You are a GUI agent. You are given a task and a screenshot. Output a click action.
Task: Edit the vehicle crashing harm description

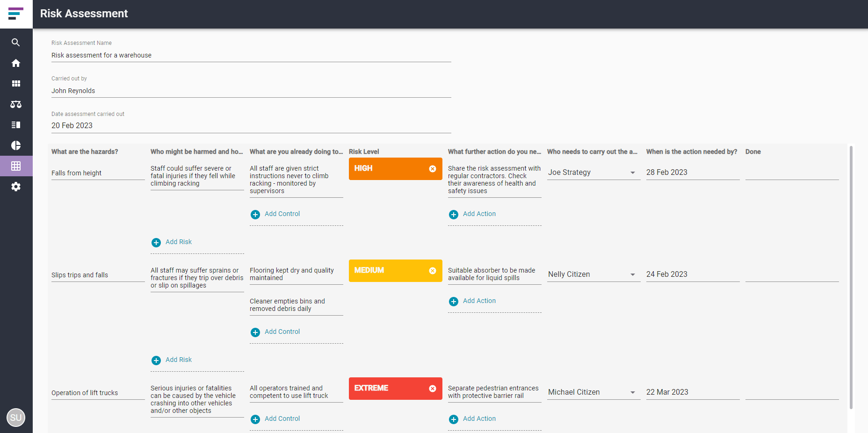(x=197, y=400)
